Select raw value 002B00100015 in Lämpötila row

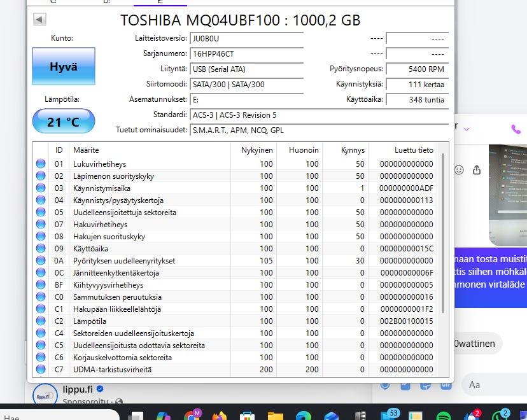[406, 321]
